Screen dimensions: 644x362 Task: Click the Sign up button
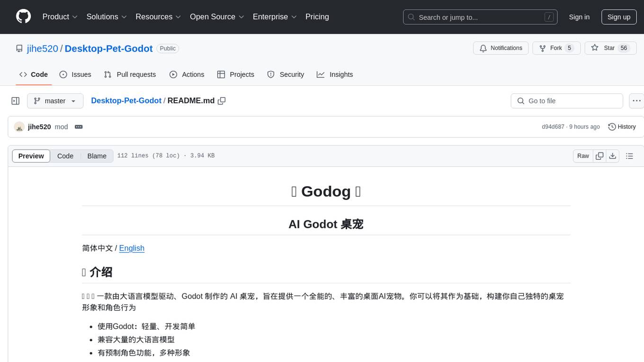619,17
